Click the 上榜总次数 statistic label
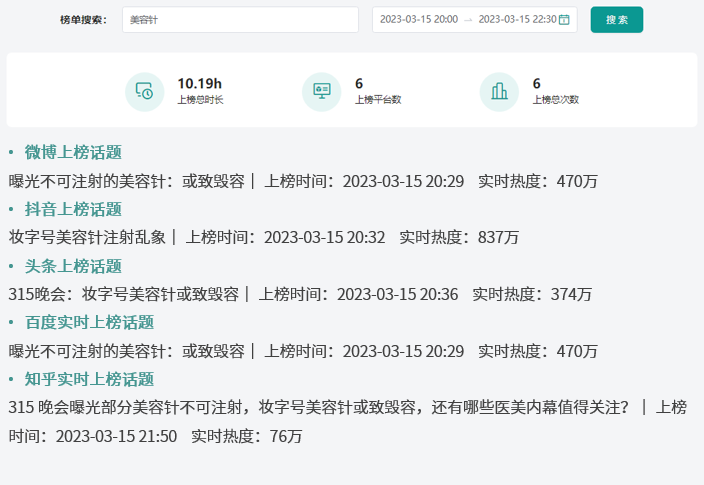 coord(555,100)
